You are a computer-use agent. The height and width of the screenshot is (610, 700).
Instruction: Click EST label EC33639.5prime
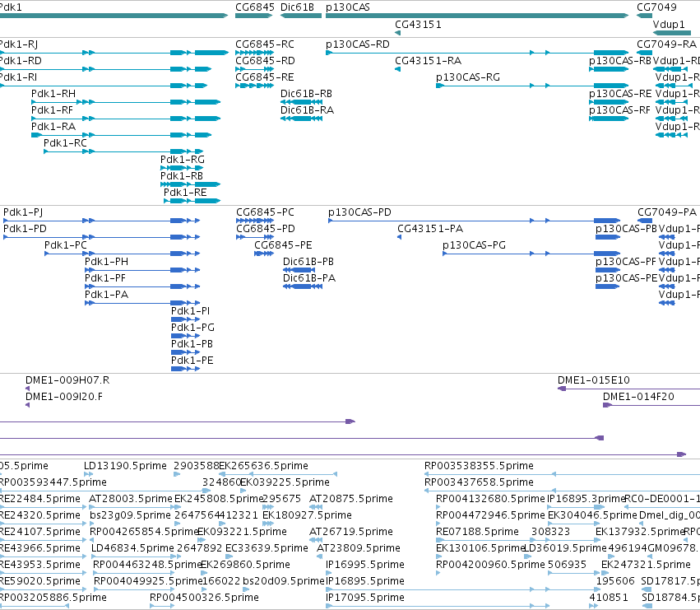pos(267,548)
